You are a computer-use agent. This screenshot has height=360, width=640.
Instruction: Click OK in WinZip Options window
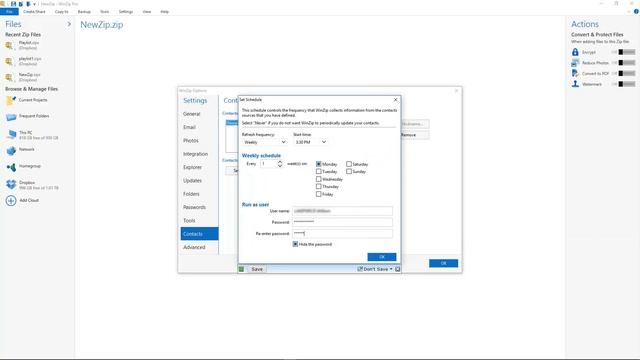(443, 263)
